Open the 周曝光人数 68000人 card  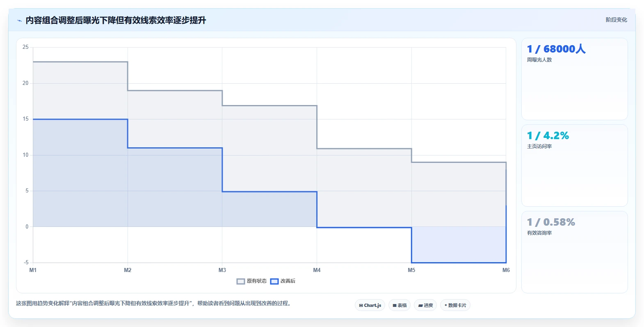coord(574,79)
